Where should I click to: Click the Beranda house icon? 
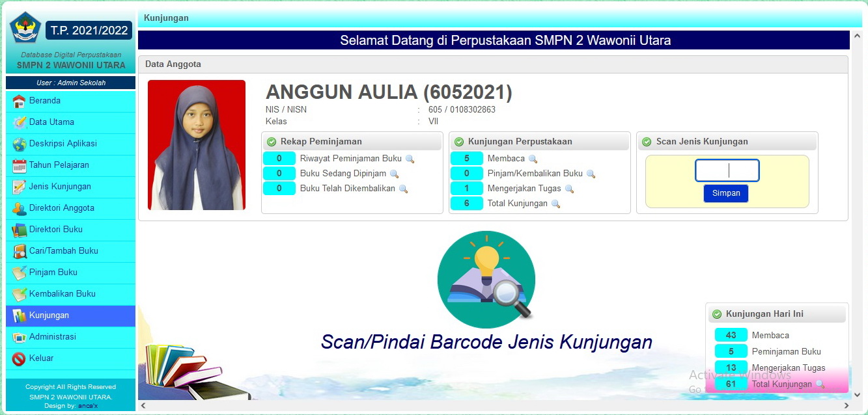click(x=19, y=101)
